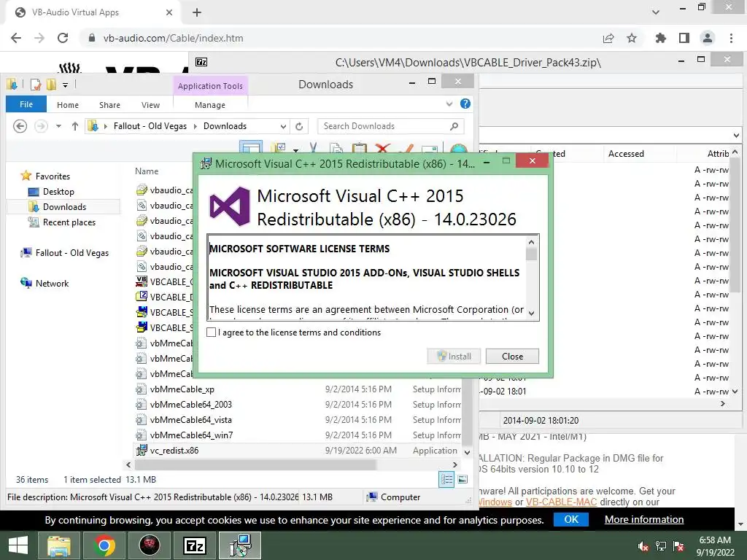This screenshot has width=747, height=560.
Task: Open Explorer help question mark icon
Action: 465,104
